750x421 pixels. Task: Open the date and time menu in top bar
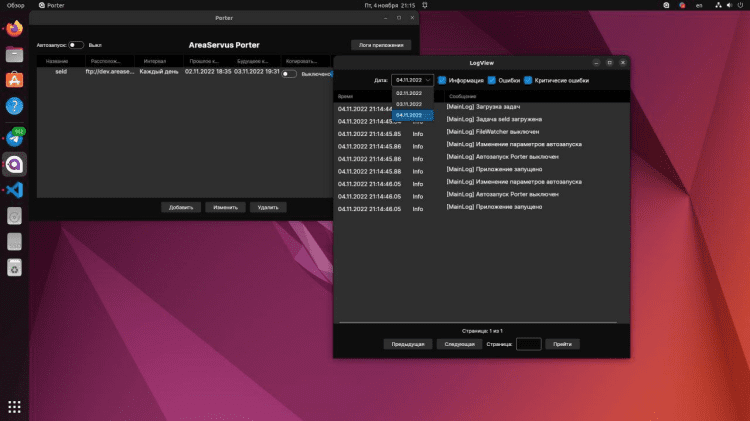[x=390, y=5]
